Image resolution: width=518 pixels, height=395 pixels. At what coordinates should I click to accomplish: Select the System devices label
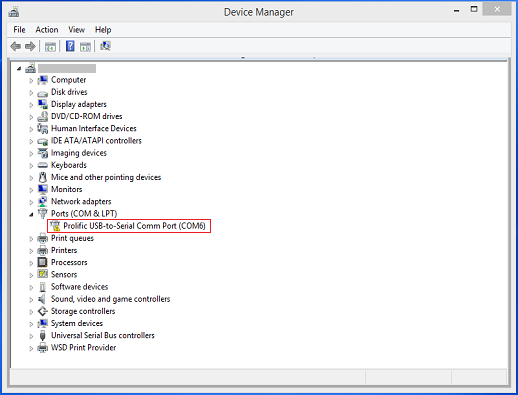click(77, 323)
